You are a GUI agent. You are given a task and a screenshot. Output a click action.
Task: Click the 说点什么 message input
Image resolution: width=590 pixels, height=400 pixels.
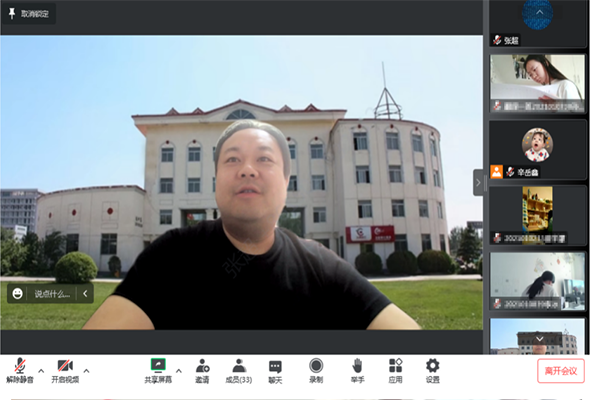point(52,294)
